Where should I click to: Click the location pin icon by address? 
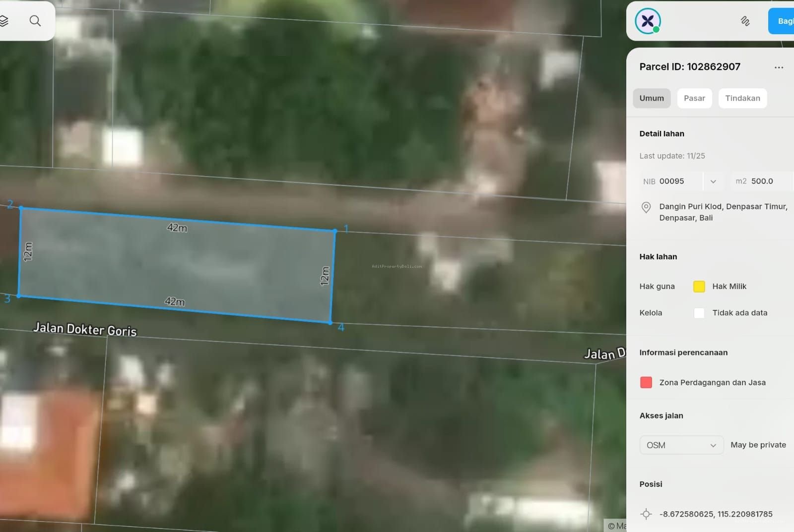pos(646,207)
